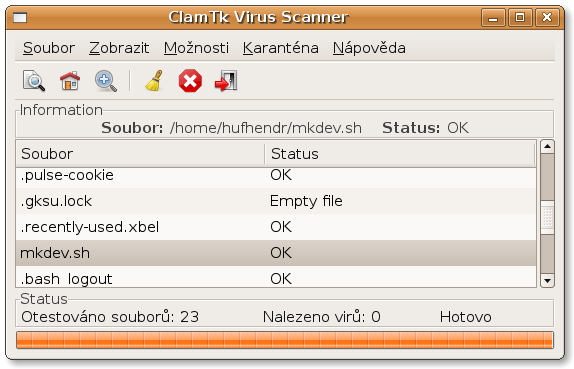Viewport: 574px width, 369px height.
Task: Select the .gksu.lock row
Action: click(x=276, y=201)
